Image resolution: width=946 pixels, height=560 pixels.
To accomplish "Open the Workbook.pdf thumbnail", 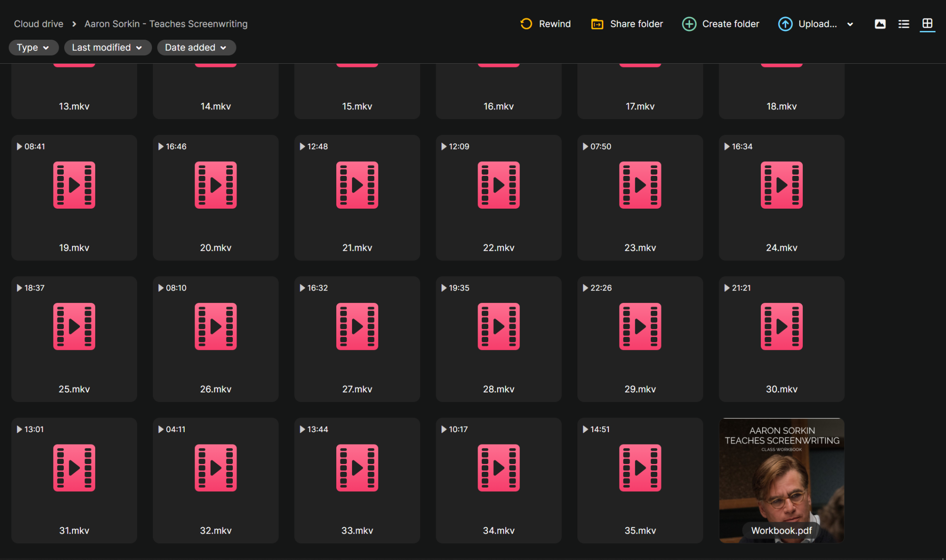I will [x=782, y=480].
